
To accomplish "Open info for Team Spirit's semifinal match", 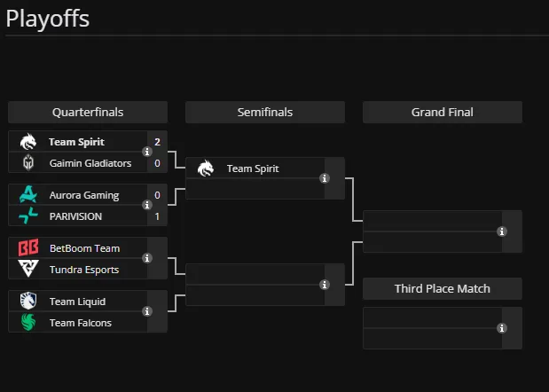I will point(325,178).
